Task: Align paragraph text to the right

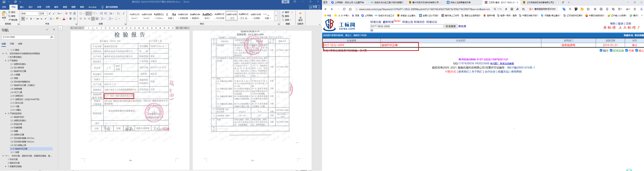Action: tap(89, 19)
